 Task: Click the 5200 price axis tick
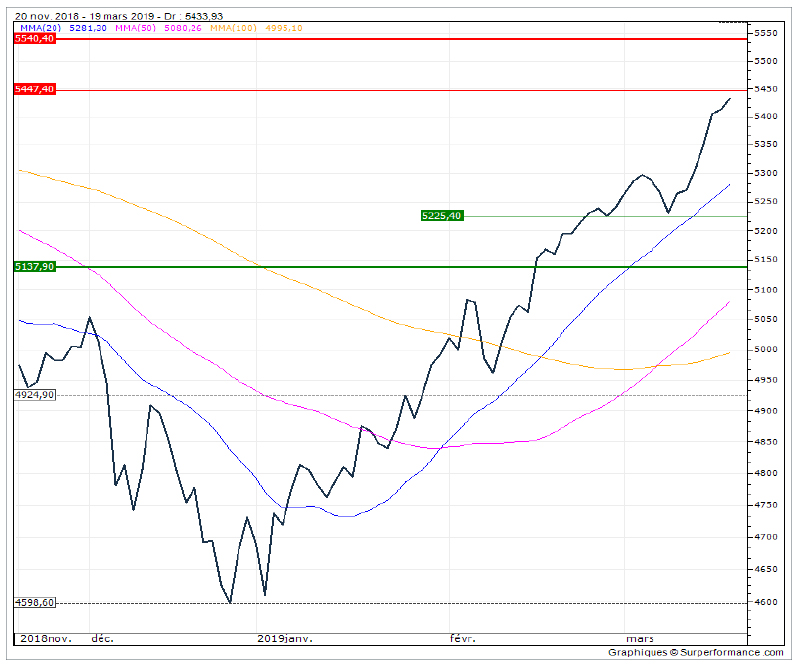[766, 231]
